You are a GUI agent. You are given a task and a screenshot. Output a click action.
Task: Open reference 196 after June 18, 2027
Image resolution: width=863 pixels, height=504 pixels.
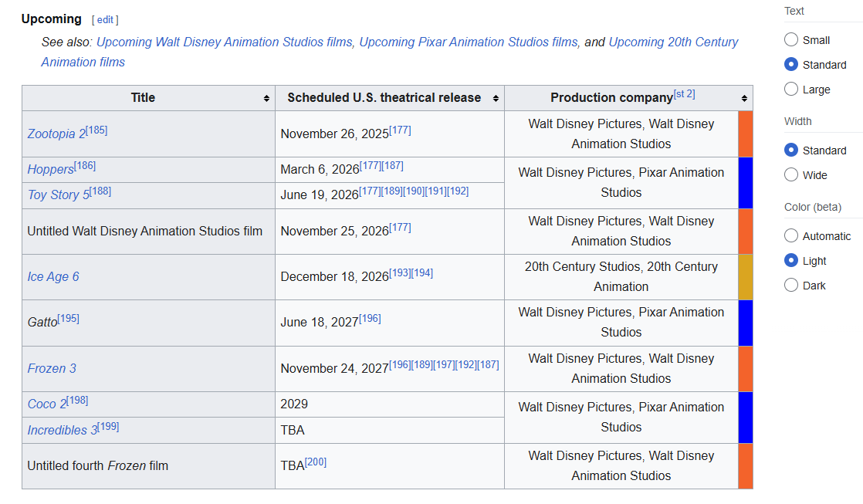coord(370,319)
